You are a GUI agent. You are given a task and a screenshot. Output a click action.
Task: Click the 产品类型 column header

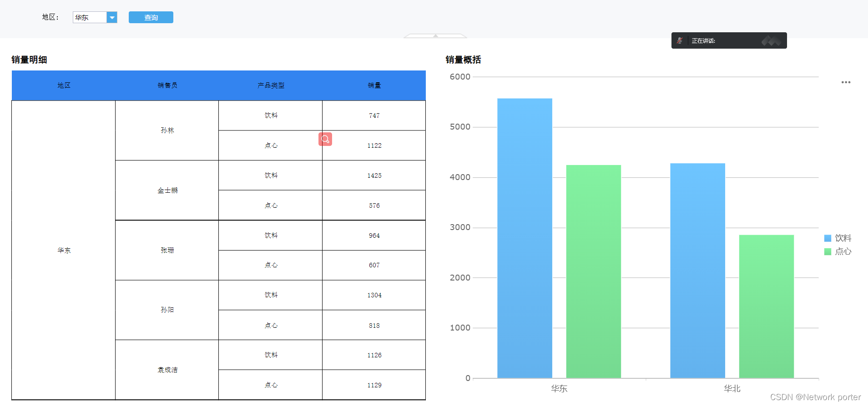(x=271, y=85)
